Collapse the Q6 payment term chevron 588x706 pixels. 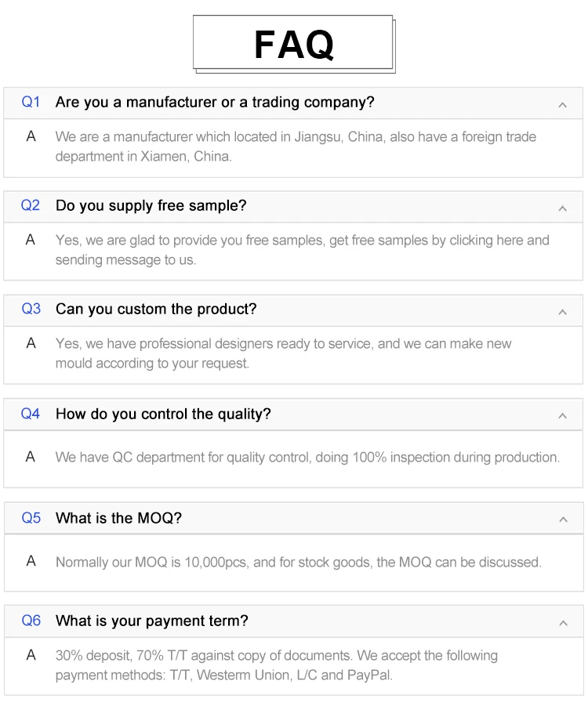point(562,623)
